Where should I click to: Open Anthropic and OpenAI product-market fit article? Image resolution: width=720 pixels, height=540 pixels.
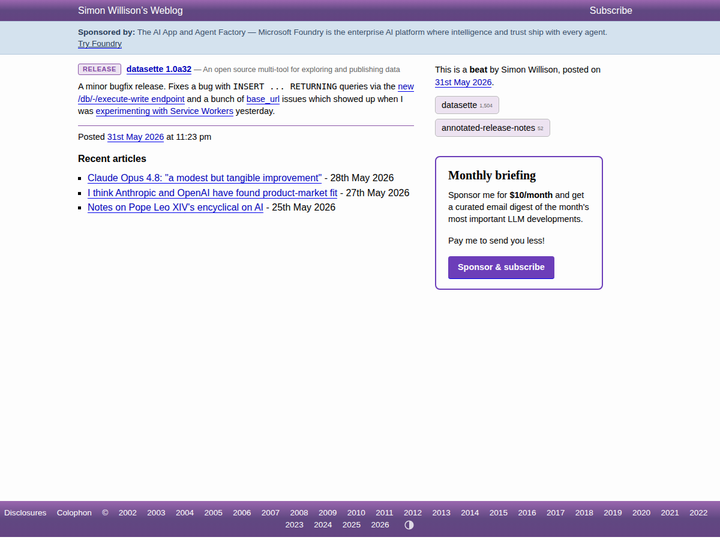coord(212,193)
